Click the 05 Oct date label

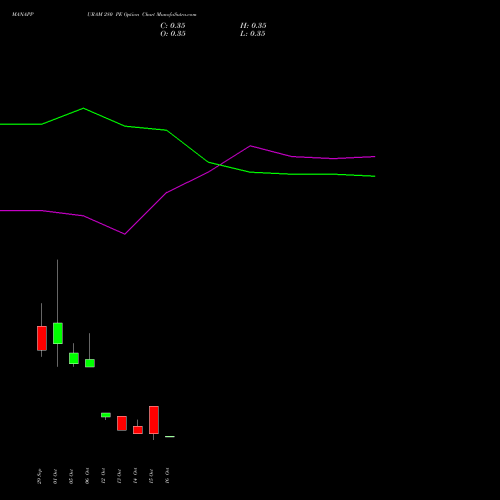click(x=71, y=476)
